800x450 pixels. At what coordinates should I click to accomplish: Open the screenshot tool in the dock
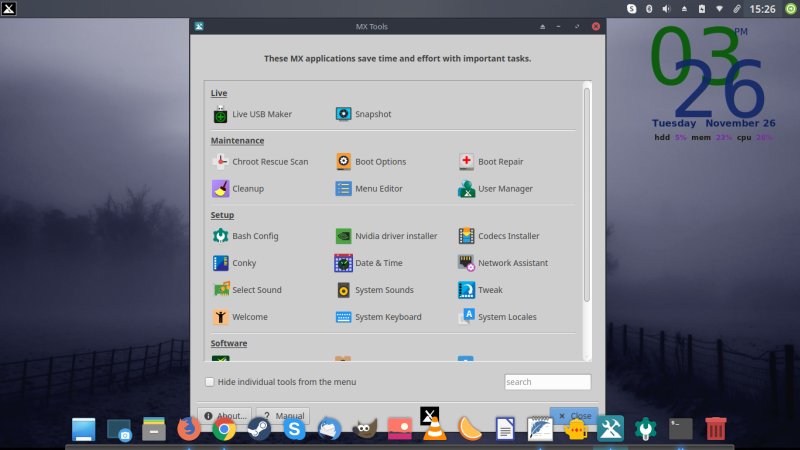click(x=119, y=430)
